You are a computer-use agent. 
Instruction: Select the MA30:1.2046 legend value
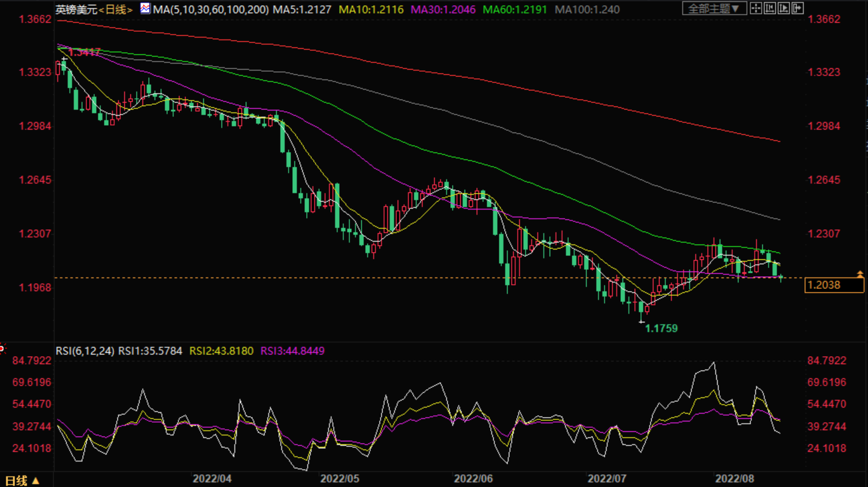tap(443, 9)
